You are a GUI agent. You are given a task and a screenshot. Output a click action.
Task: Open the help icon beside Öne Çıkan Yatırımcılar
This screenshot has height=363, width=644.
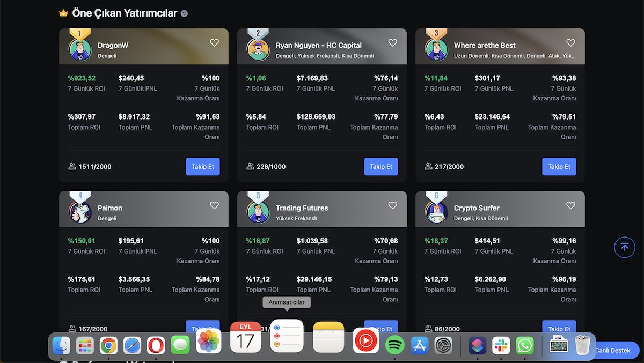click(184, 13)
